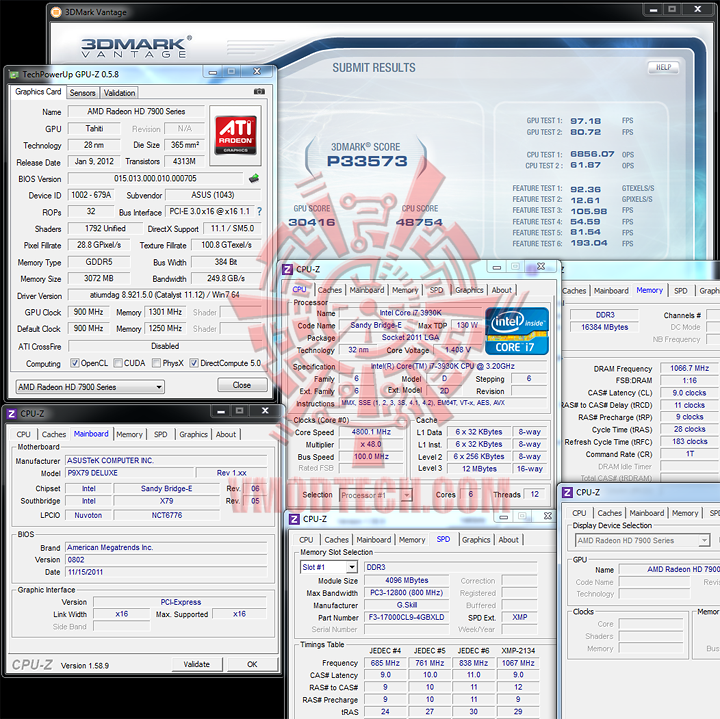Click the ATI Radeon logo in GPU-Z
The image size is (720, 719).
[236, 135]
